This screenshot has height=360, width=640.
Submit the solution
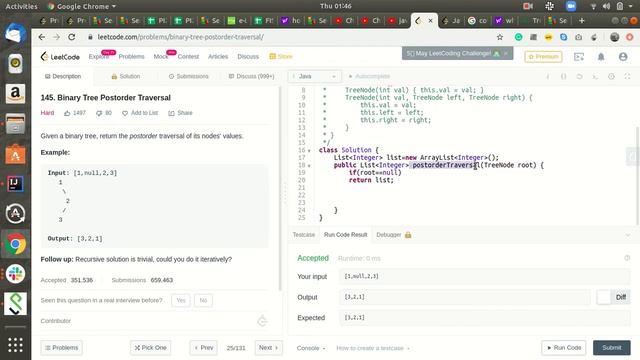(611, 348)
